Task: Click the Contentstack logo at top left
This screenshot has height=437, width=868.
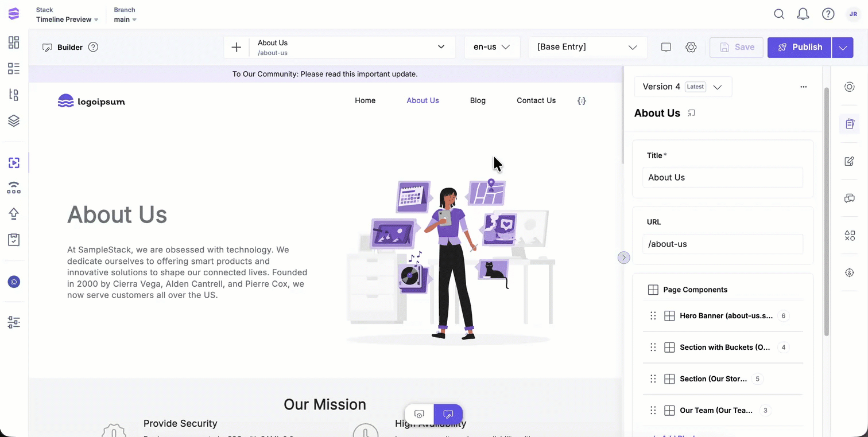Action: coord(14,14)
